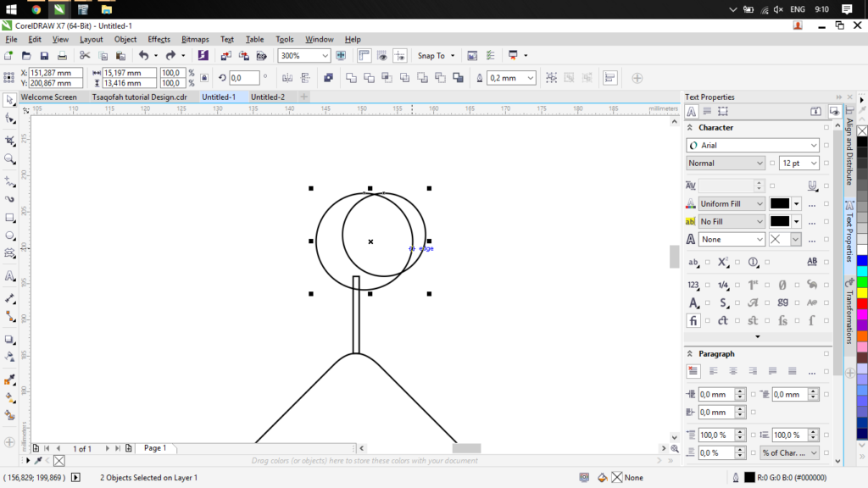Select the Zoom tool in the toolbox
868x488 pixels.
coord(10,158)
